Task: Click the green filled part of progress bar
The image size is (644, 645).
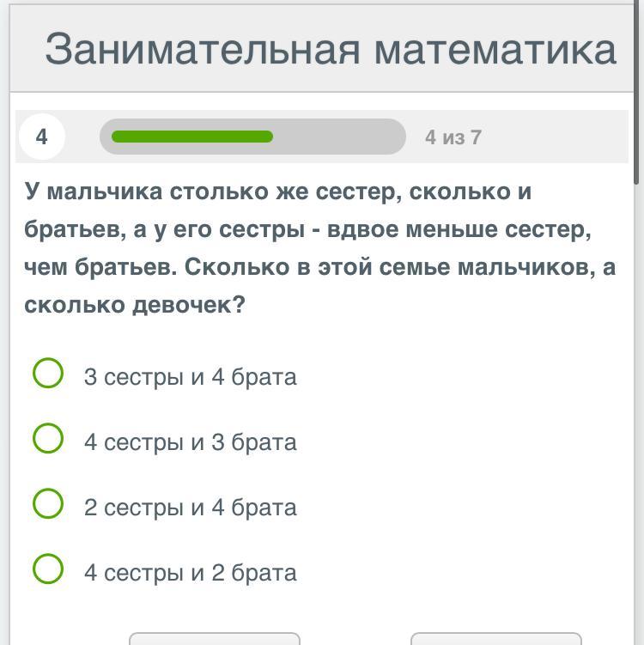Action: (x=192, y=137)
